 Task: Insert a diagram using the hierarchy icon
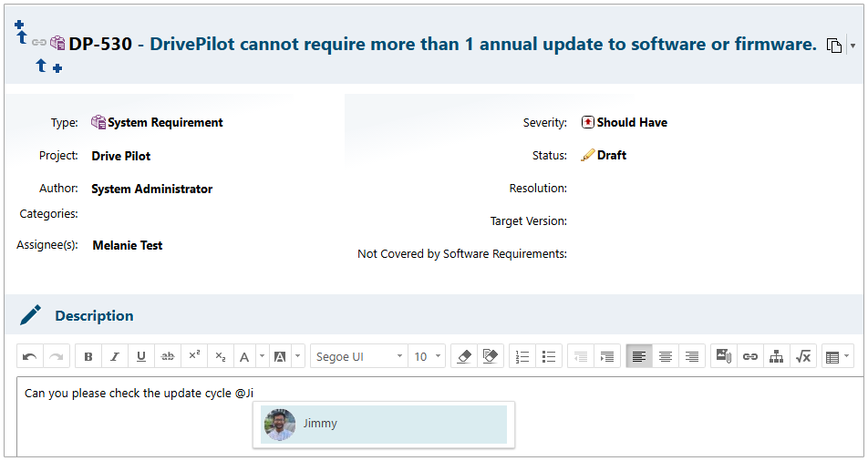pyautogui.click(x=777, y=356)
